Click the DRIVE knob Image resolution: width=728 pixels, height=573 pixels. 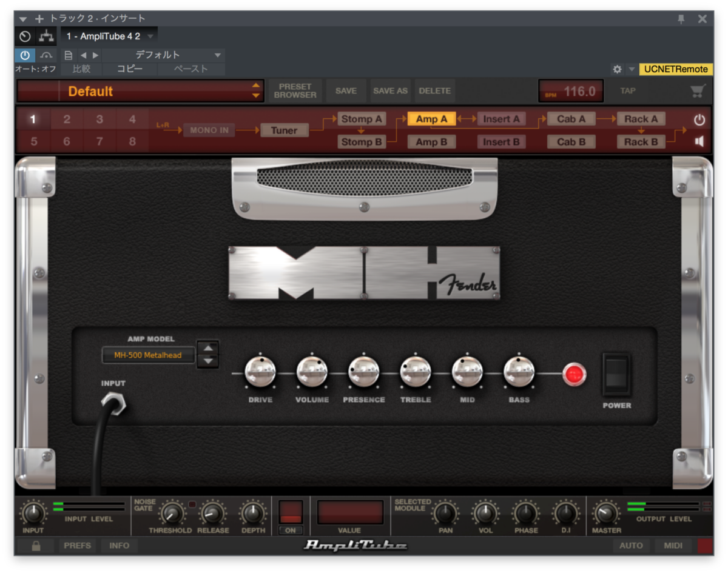pos(260,372)
